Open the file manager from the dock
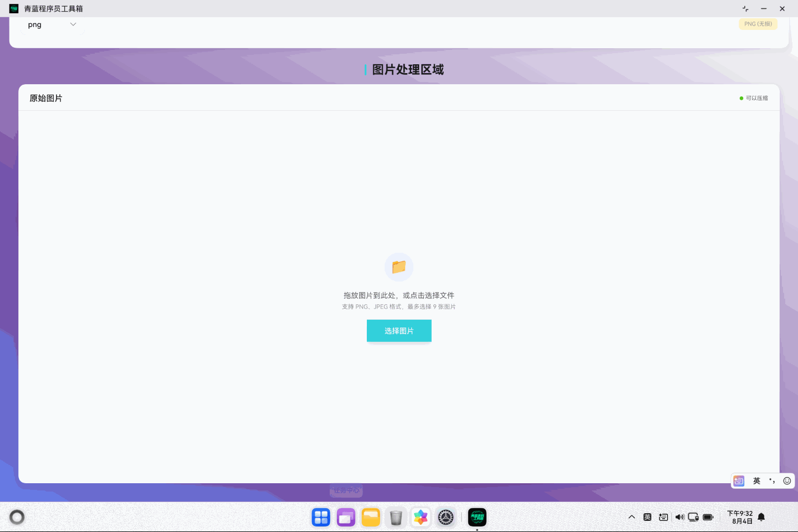 pyautogui.click(x=370, y=517)
